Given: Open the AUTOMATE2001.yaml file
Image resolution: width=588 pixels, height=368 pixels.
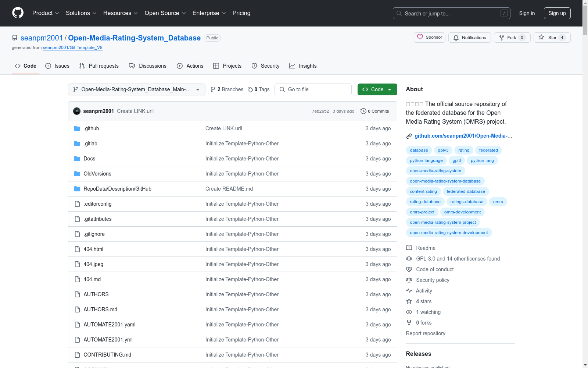Looking at the screenshot, I should [110, 325].
